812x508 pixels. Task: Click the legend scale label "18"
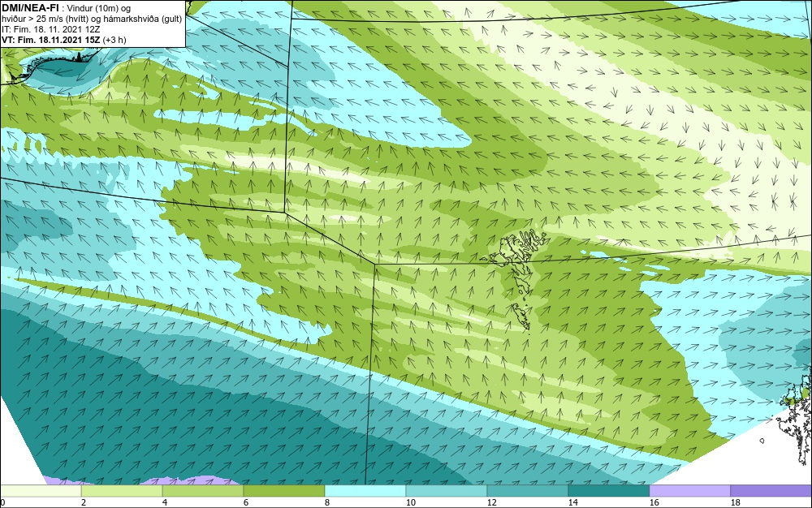(x=735, y=502)
